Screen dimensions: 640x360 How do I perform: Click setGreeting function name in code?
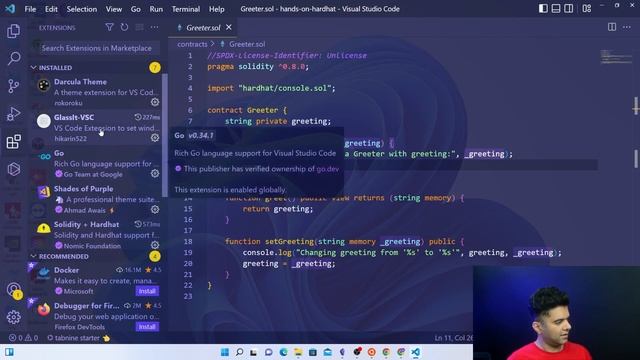tap(289, 241)
